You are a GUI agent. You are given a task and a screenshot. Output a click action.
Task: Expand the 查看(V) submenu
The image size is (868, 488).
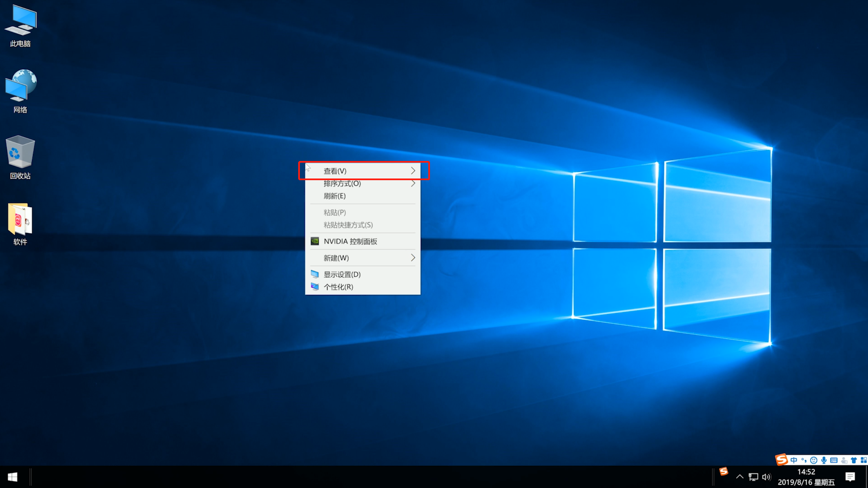pos(363,171)
